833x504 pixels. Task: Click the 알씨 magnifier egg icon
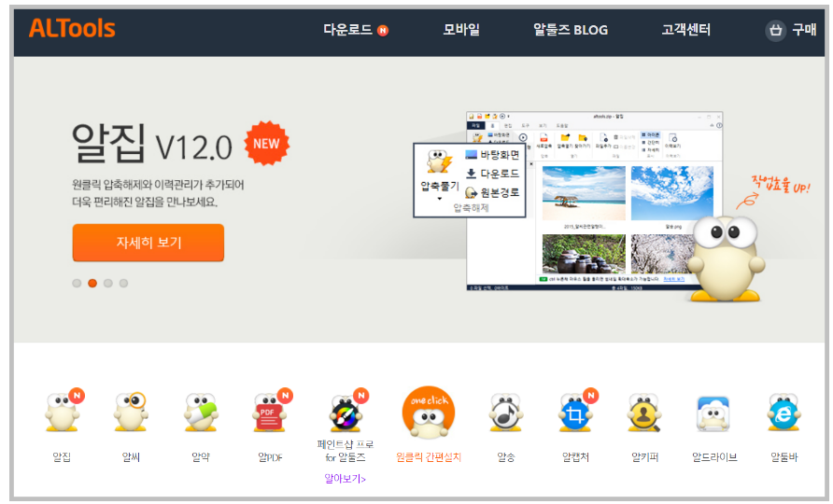(x=131, y=412)
